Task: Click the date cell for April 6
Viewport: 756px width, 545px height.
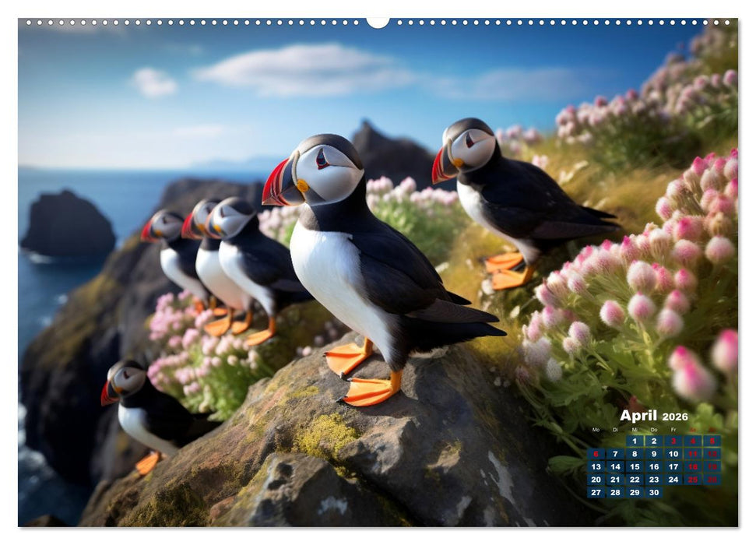Action: click(596, 454)
